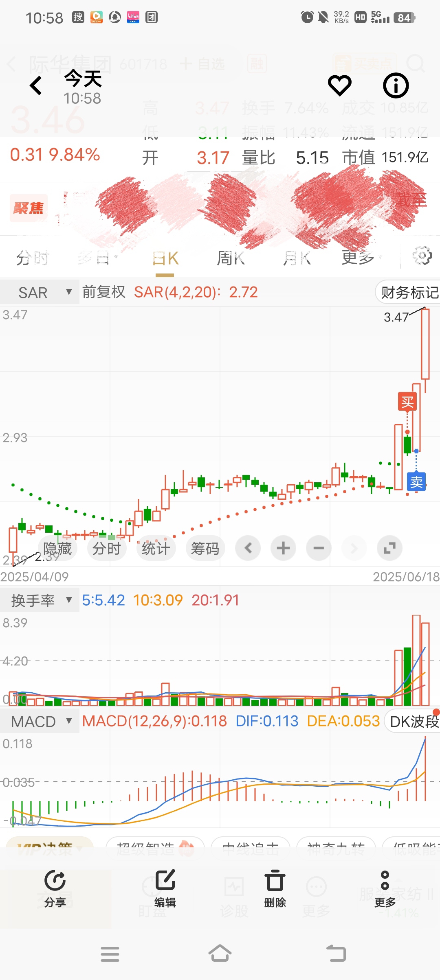Tap the blue sell marker on chart
The image size is (440, 980).
coord(416,482)
